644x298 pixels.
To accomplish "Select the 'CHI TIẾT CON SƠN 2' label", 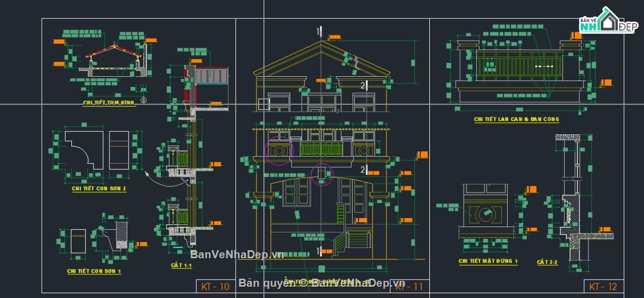I will [99, 189].
